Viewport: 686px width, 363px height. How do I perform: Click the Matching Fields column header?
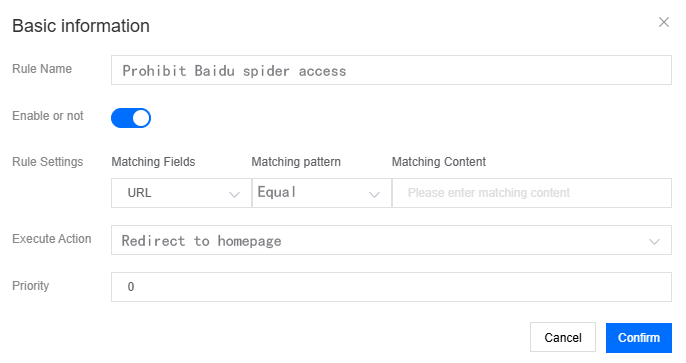pyautogui.click(x=153, y=162)
